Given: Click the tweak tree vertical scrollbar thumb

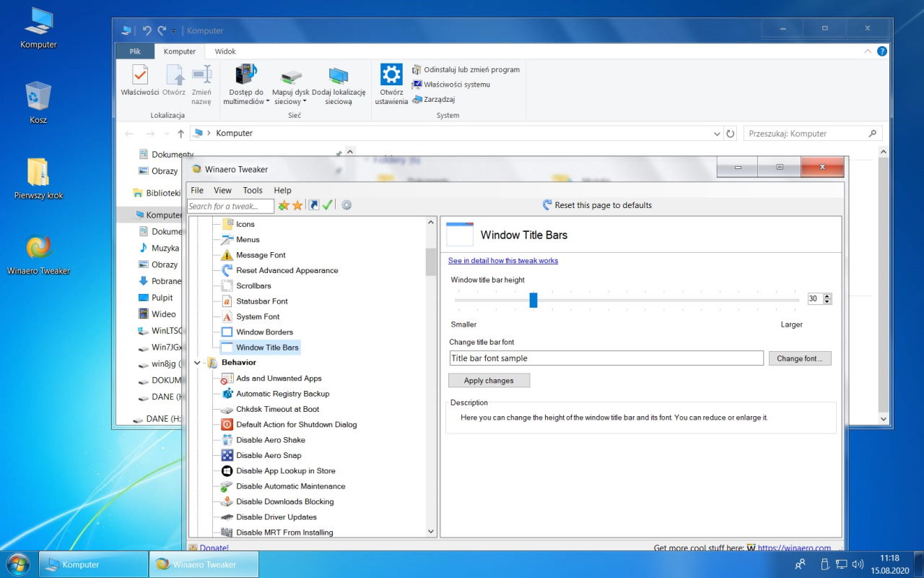Looking at the screenshot, I should click(431, 263).
